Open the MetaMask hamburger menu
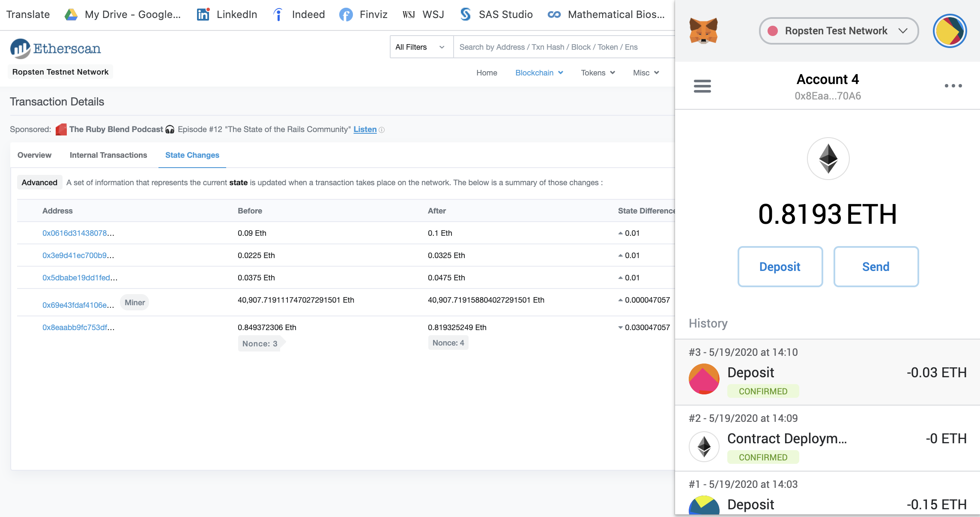This screenshot has height=517, width=980. (x=702, y=86)
